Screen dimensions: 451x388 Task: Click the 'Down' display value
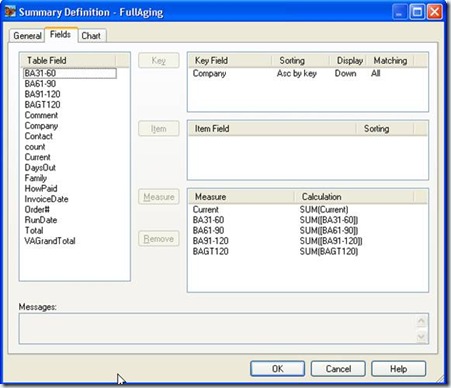point(345,73)
